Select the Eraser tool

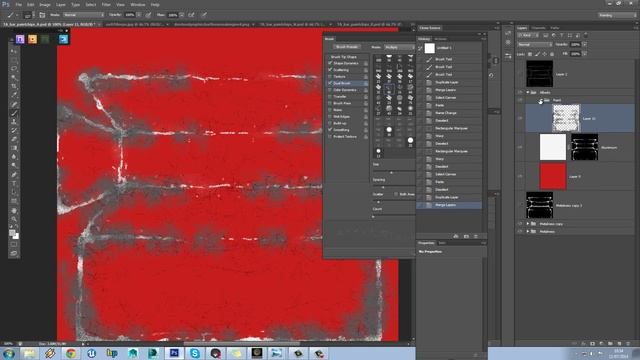coord(14,139)
